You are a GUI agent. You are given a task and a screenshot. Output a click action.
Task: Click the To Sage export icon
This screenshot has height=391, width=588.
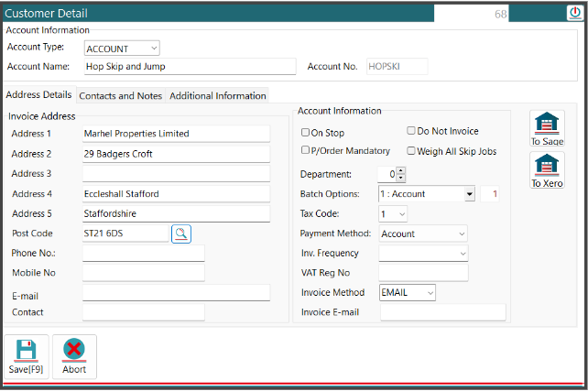pos(547,124)
